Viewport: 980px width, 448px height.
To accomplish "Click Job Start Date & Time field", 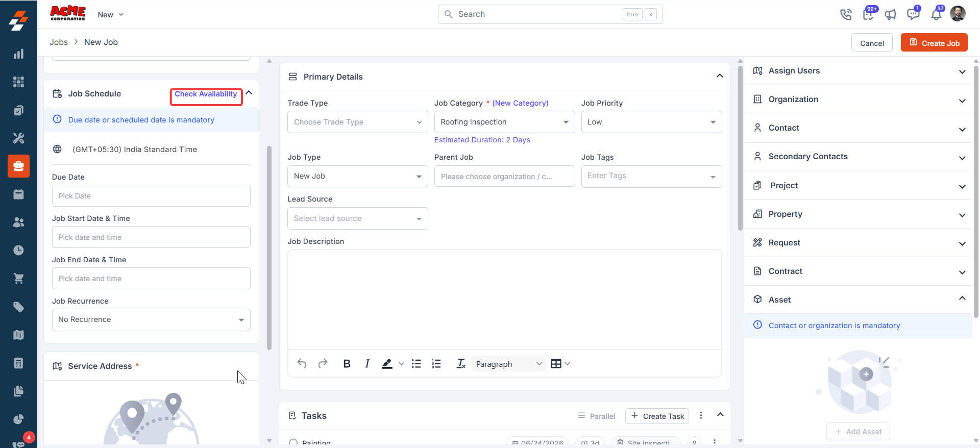I will point(151,237).
